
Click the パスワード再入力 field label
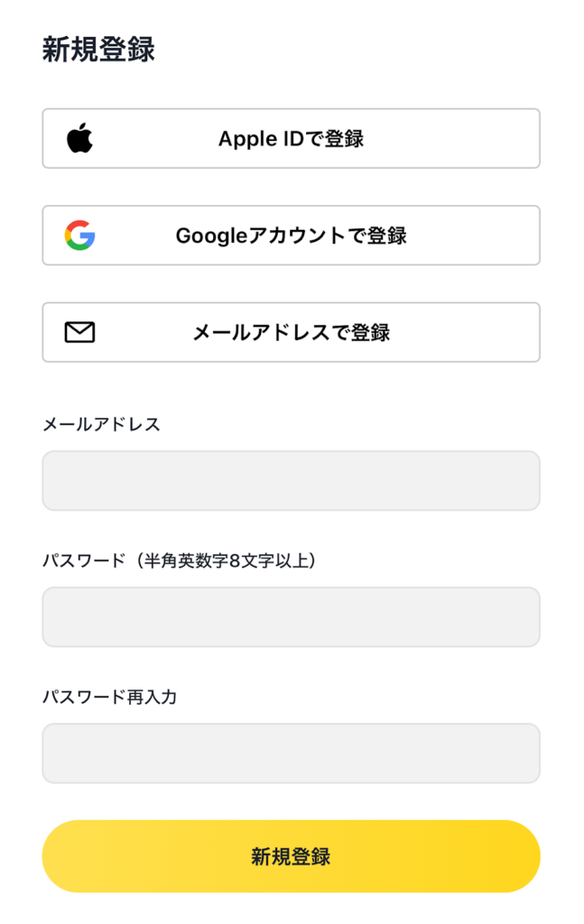[109, 697]
